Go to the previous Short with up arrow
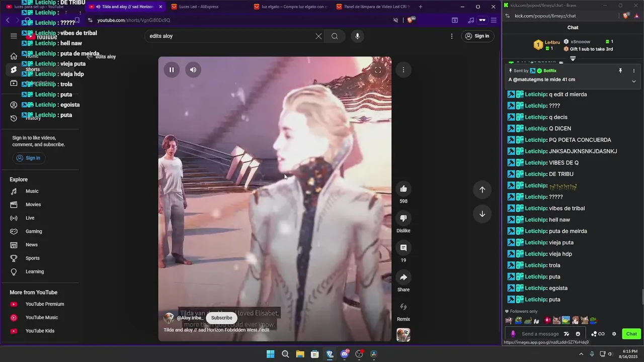The image size is (644, 362). [482, 190]
